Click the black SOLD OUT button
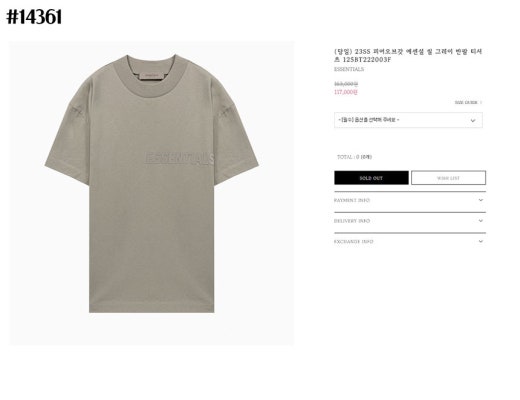The height and width of the screenshot is (400, 520). tap(371, 178)
